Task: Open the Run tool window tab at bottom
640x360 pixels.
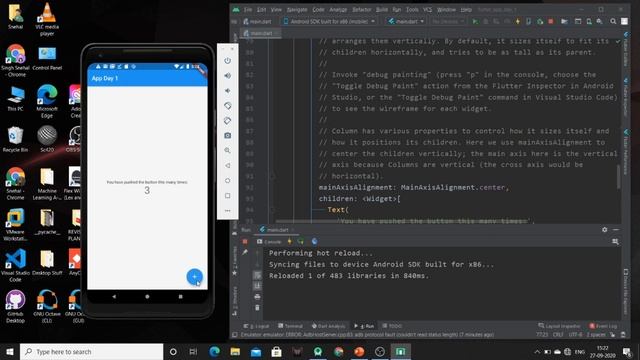Action: (364, 326)
